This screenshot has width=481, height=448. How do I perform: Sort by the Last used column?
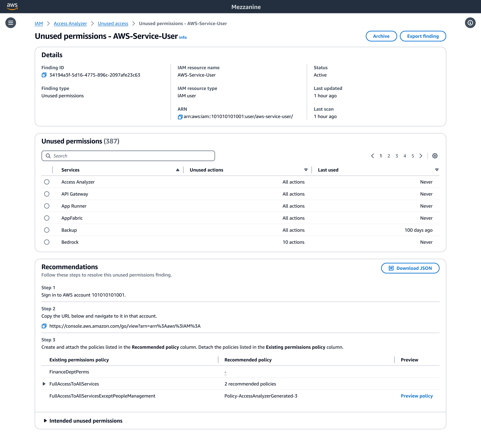328,170
